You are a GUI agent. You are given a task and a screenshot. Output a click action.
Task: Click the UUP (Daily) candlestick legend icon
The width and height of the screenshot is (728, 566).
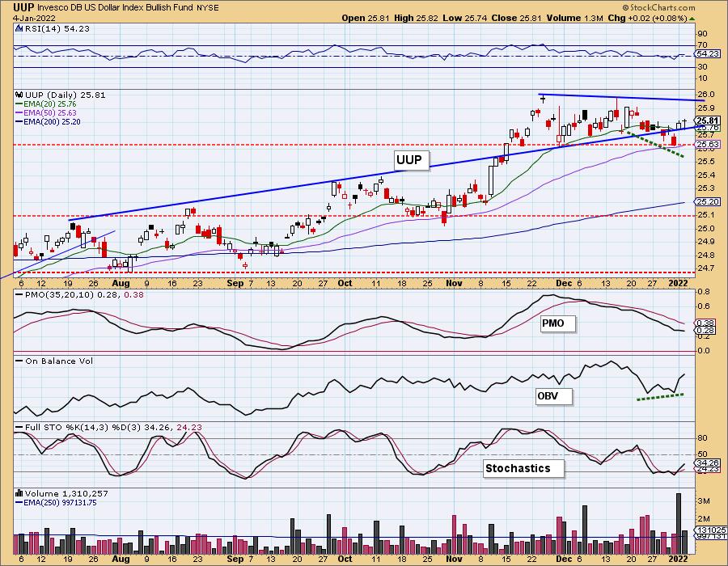[x=19, y=95]
